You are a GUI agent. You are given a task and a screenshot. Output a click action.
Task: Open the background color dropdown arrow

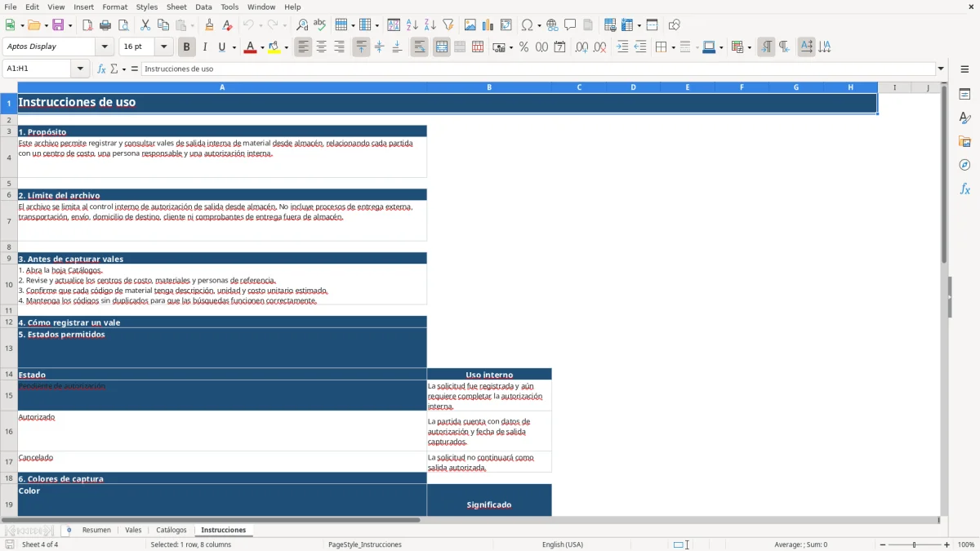pos(287,47)
